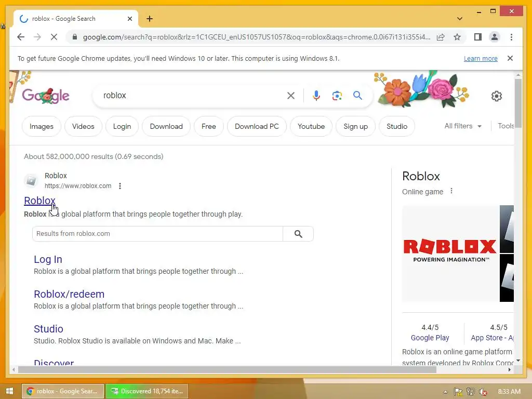Go back to the previous page
Screen dimensions: 532x399
tap(21, 37)
